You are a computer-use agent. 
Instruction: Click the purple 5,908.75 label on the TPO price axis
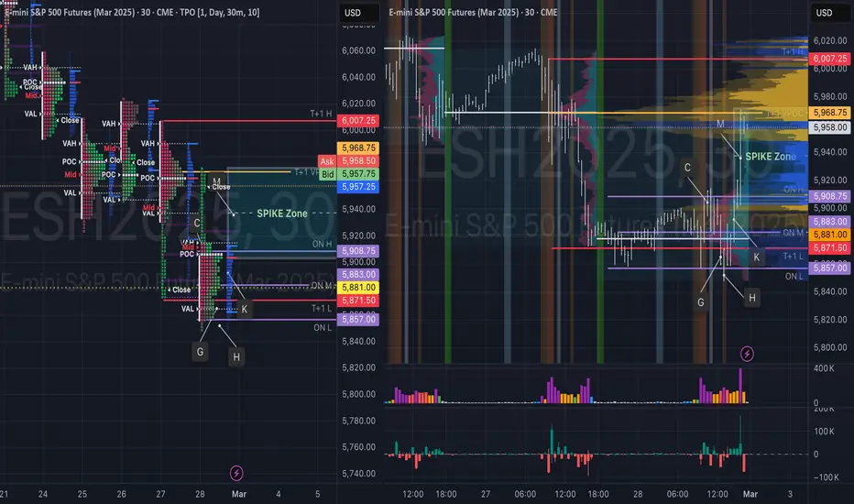point(358,251)
